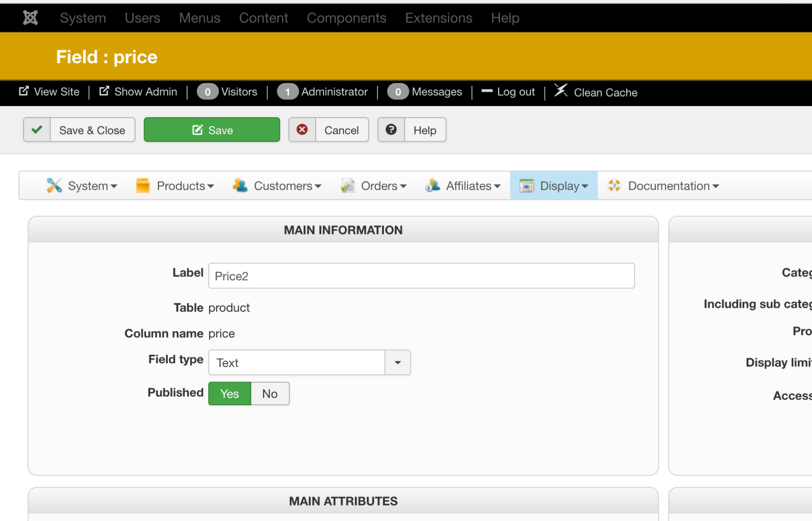The image size is (812, 521).
Task: Click the Help toolbar button label
Action: (425, 130)
